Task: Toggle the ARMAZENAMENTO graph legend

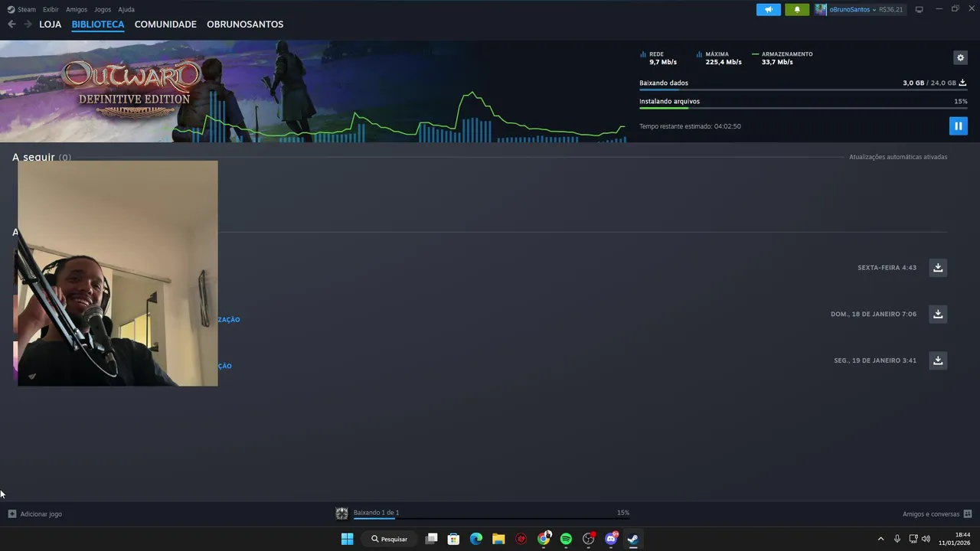Action: coord(782,58)
